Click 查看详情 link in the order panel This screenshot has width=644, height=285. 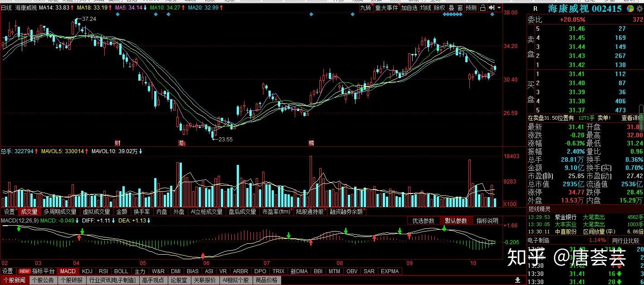click(x=631, y=118)
